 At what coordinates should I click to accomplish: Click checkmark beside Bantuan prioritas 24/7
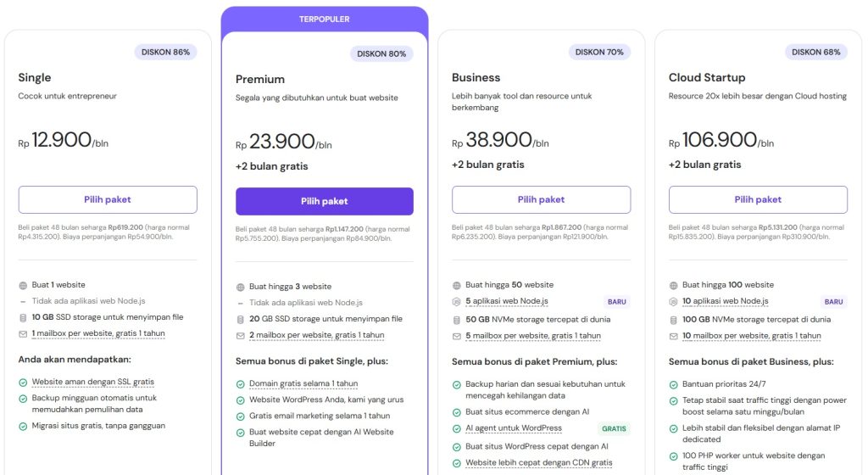tap(674, 384)
